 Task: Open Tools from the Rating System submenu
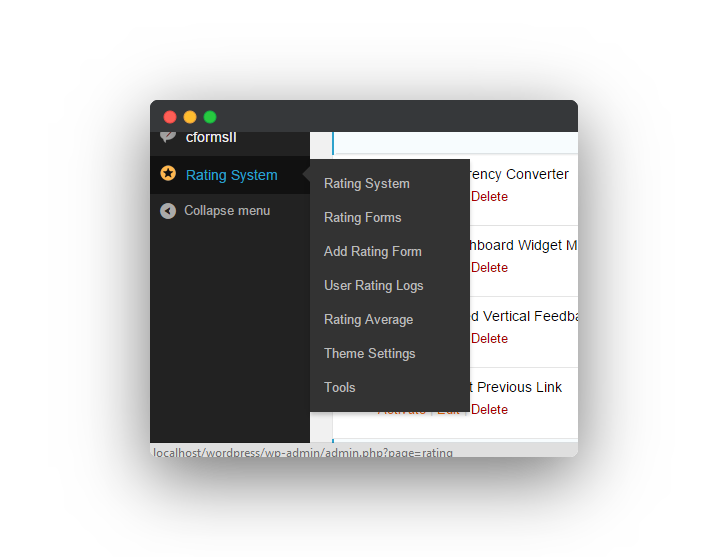point(340,388)
